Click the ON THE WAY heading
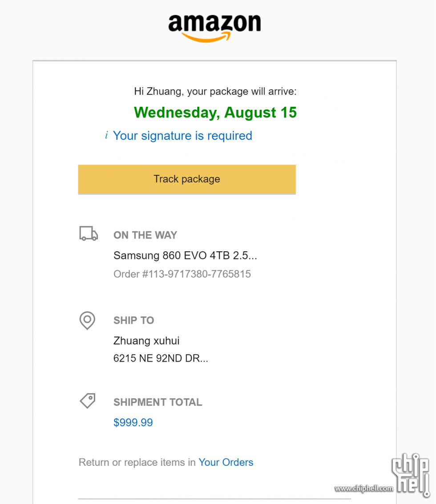436x504 pixels. (x=145, y=235)
